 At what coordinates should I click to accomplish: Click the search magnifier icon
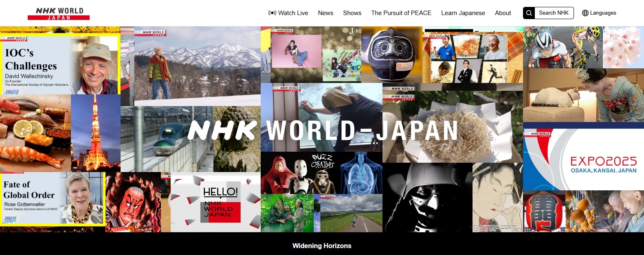529,13
